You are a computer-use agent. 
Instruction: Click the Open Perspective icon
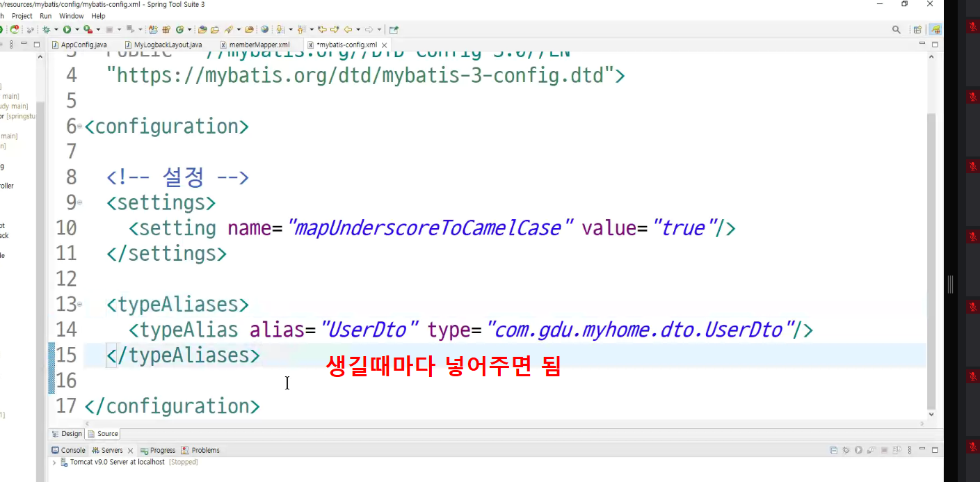pyautogui.click(x=917, y=29)
